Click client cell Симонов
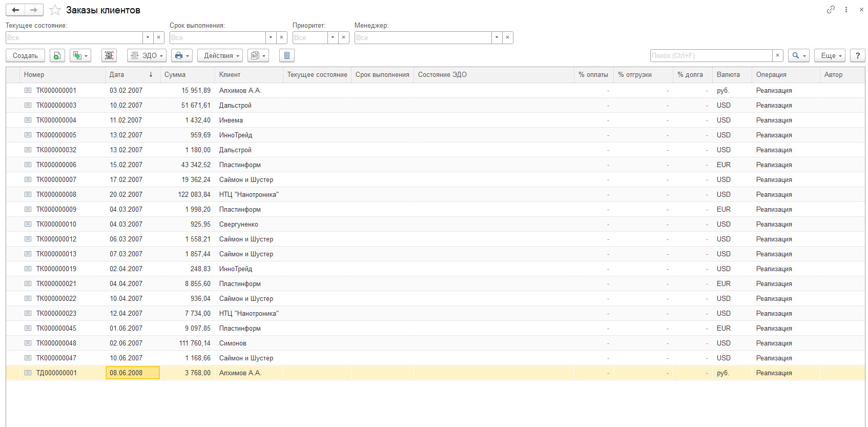The height and width of the screenshot is (427, 868). [x=233, y=343]
